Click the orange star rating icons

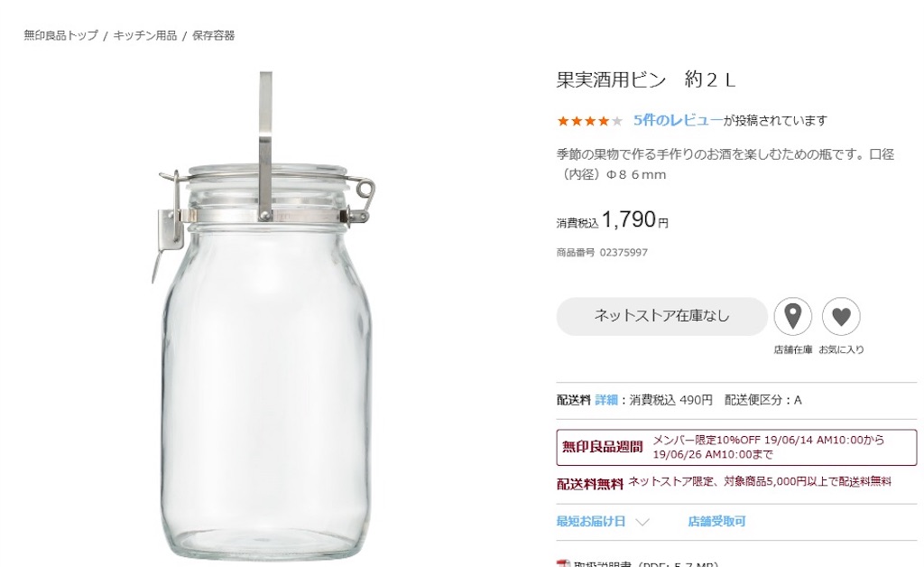589,121
